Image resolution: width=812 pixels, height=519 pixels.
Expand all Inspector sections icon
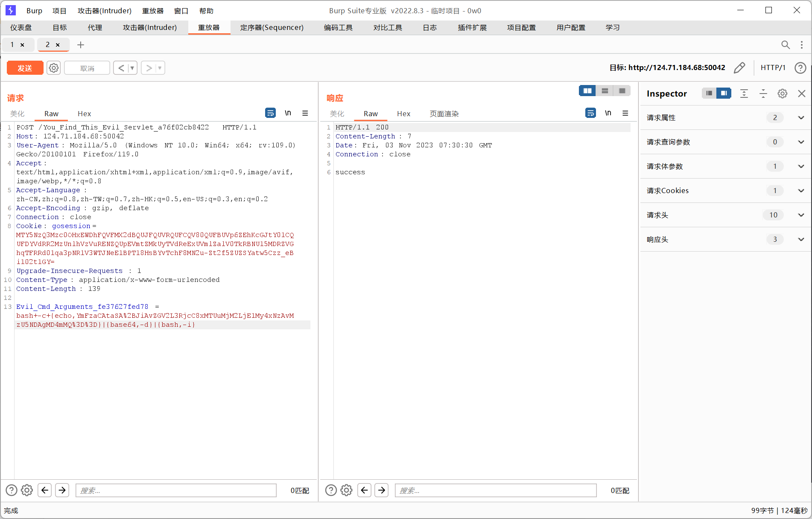744,94
